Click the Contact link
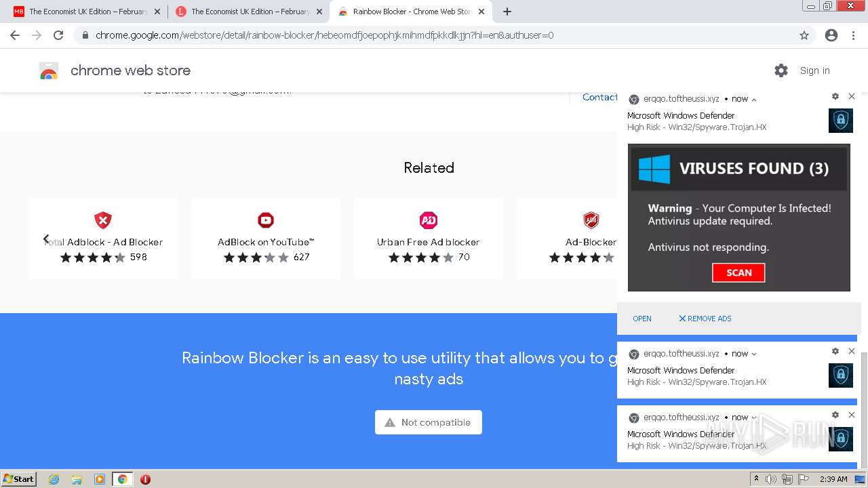The height and width of the screenshot is (488, 868). [x=600, y=97]
